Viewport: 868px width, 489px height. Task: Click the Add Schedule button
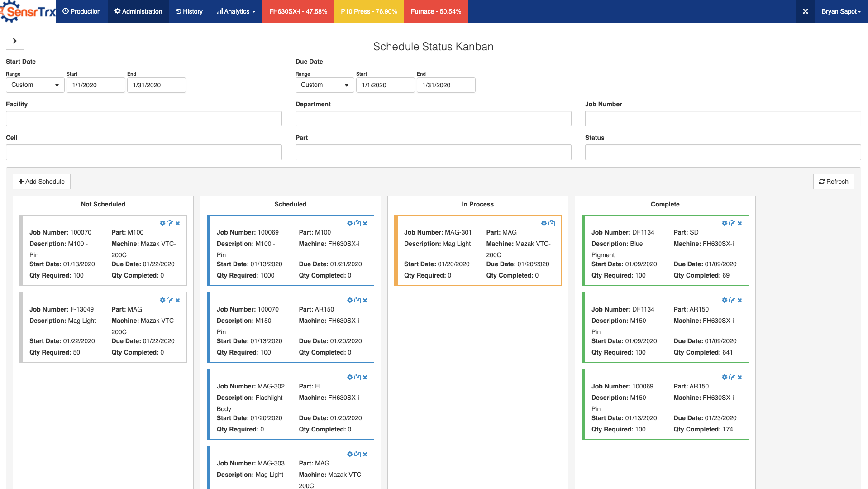click(42, 182)
